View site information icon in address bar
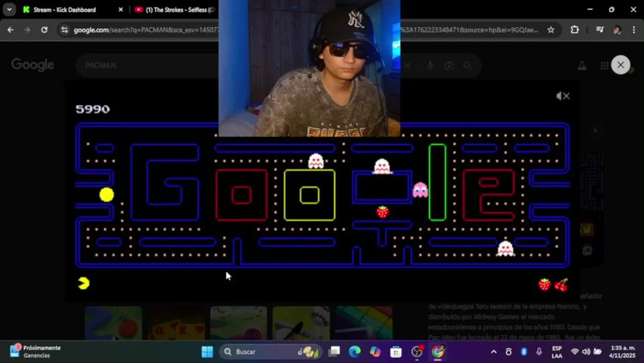This screenshot has height=363, width=644. [x=64, y=30]
